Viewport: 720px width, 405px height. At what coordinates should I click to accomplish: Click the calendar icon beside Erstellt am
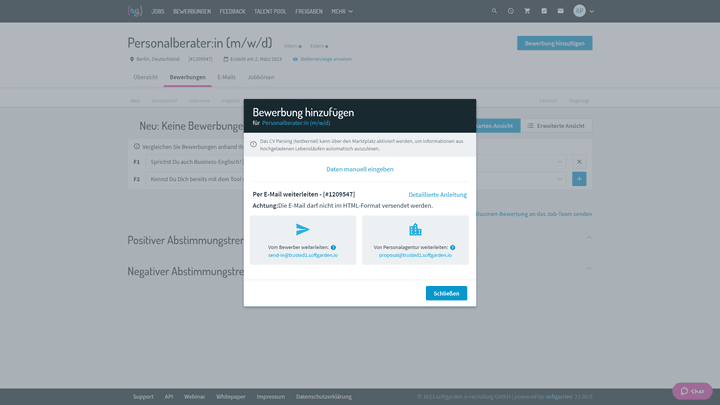(x=225, y=59)
